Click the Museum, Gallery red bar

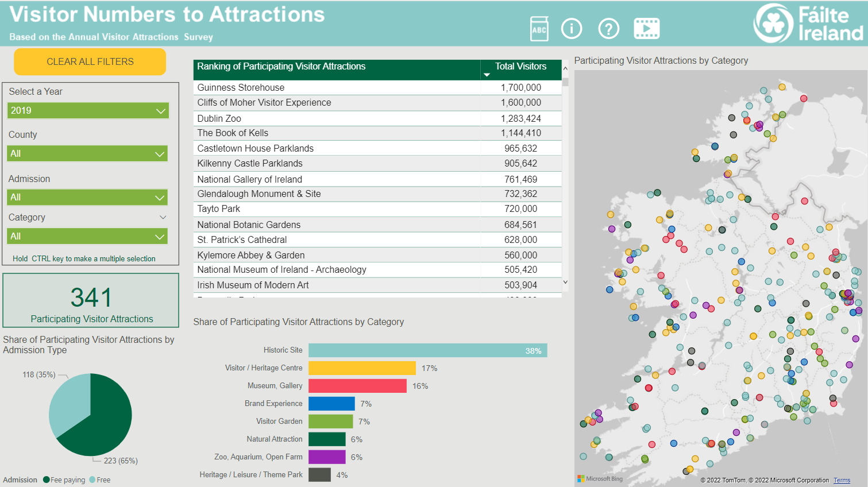[x=357, y=386]
